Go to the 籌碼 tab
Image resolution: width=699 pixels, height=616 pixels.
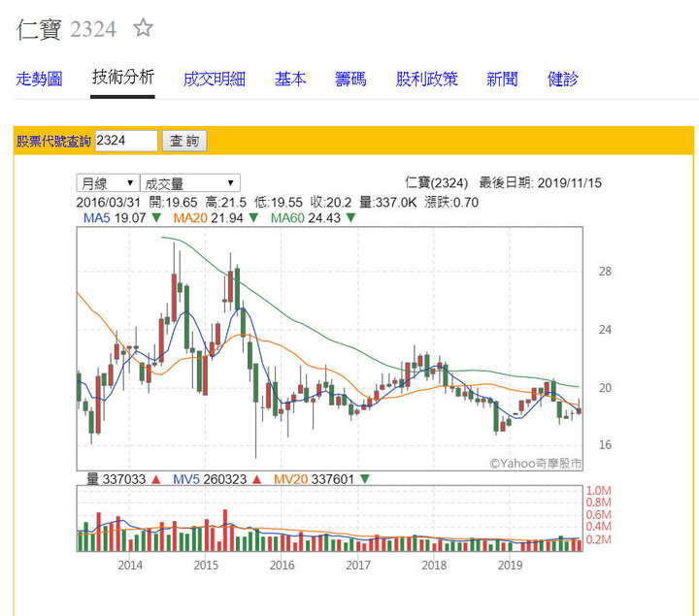click(x=350, y=79)
